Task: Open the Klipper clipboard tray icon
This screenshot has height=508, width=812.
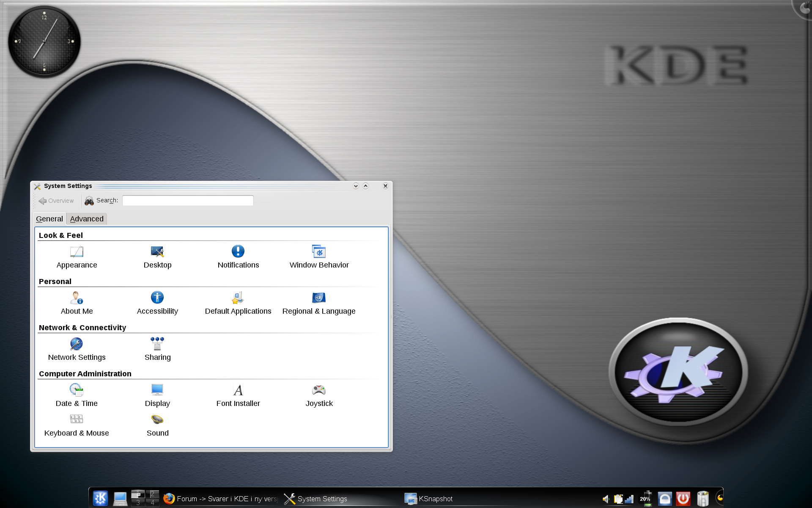Action: pos(618,499)
